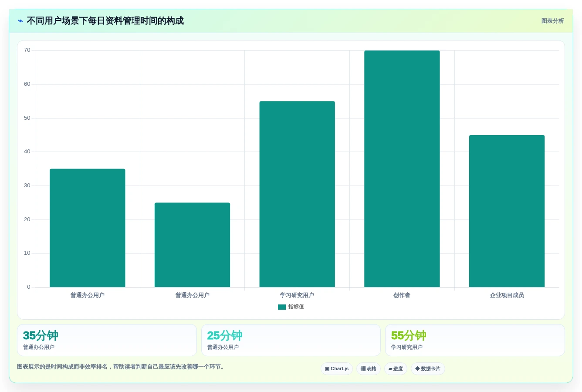
Task: Toggle the 指标值 legend color swatch
Action: pyautogui.click(x=282, y=307)
